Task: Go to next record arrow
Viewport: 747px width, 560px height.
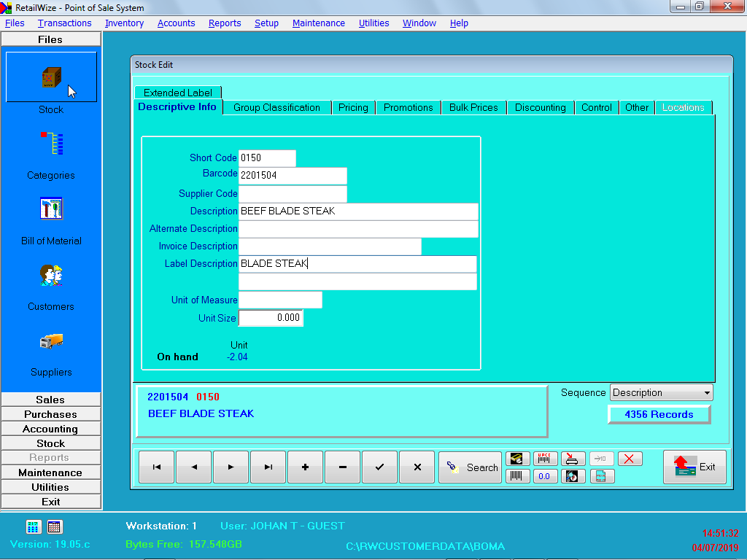Action: 231,467
